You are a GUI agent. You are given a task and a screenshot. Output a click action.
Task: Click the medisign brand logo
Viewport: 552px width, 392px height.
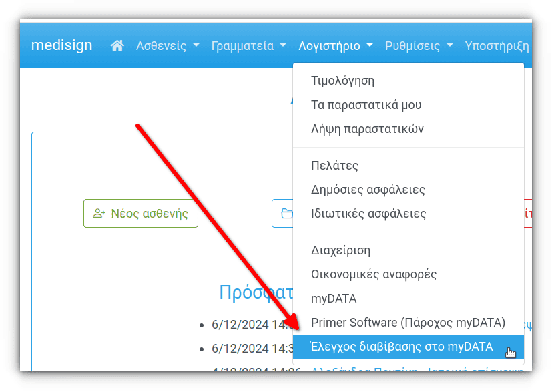pyautogui.click(x=61, y=45)
